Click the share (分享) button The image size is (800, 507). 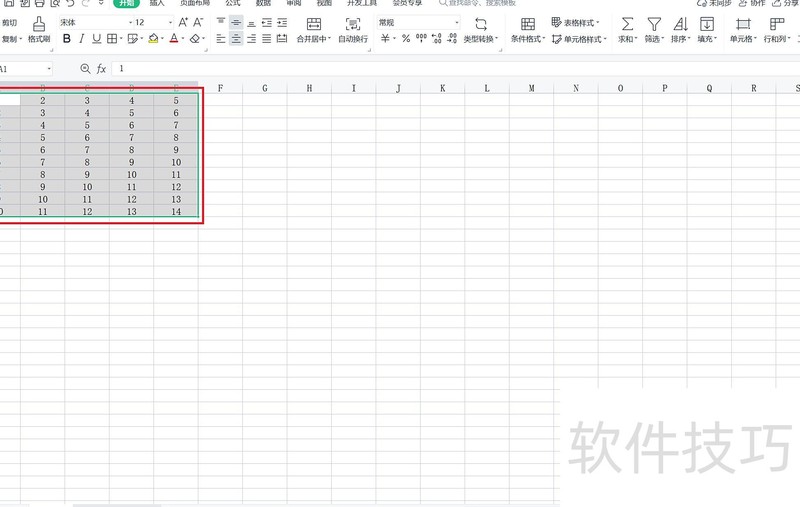[x=785, y=3]
